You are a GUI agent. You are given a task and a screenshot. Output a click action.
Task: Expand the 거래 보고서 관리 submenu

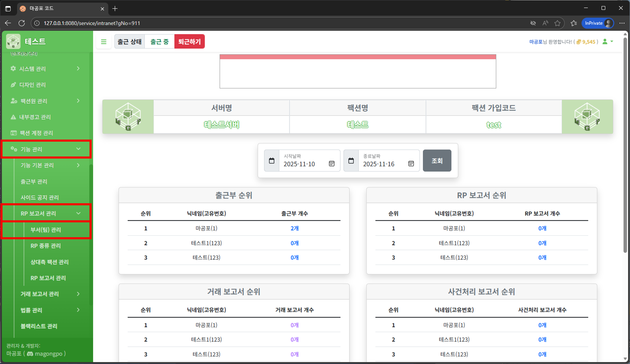point(40,294)
